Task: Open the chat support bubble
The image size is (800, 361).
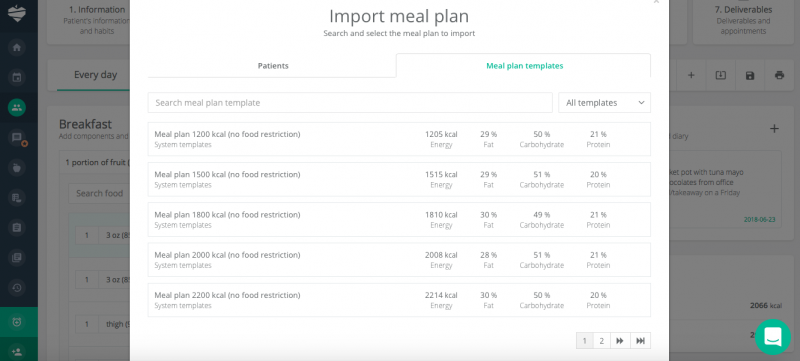Action: (x=772, y=337)
